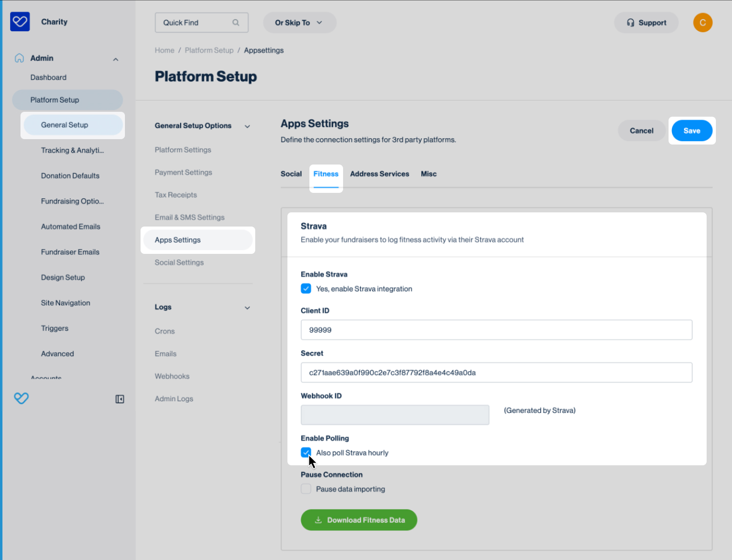732x560 pixels.
Task: Go to the Home breadcrumb link
Action: coord(164,50)
